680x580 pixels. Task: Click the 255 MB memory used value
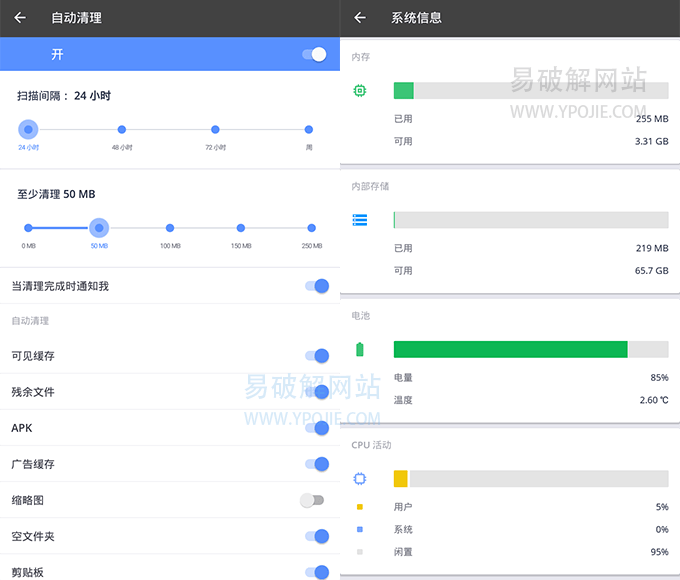pyautogui.click(x=652, y=118)
